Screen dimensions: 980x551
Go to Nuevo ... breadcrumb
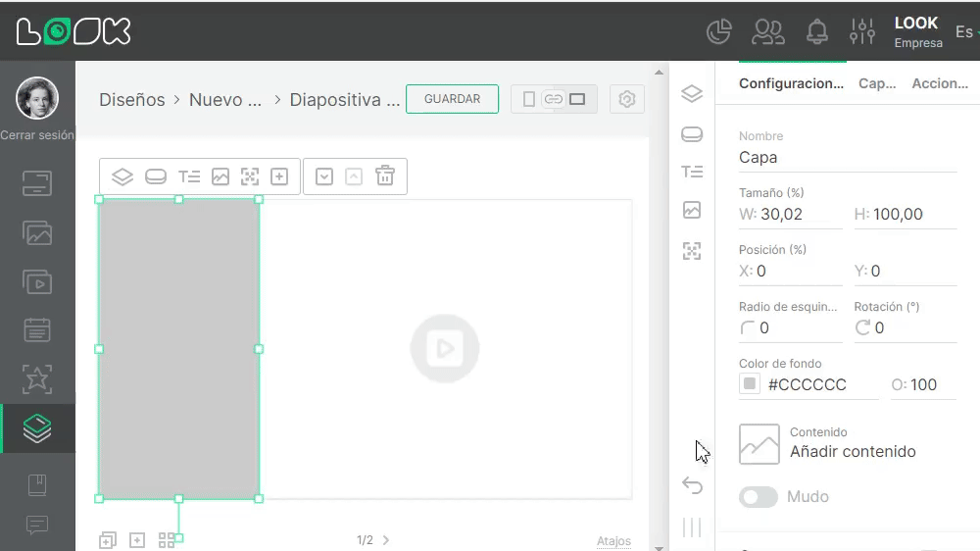point(225,99)
